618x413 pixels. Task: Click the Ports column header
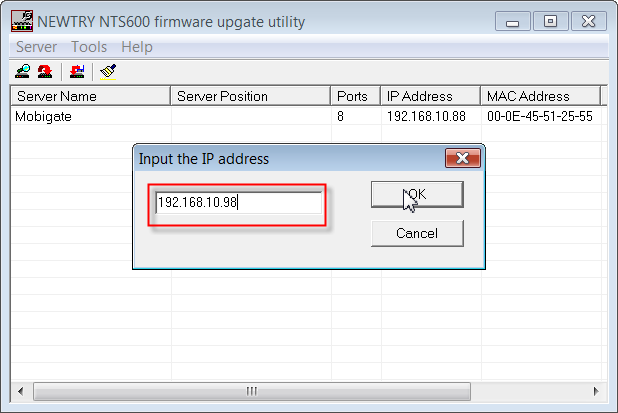[355, 96]
